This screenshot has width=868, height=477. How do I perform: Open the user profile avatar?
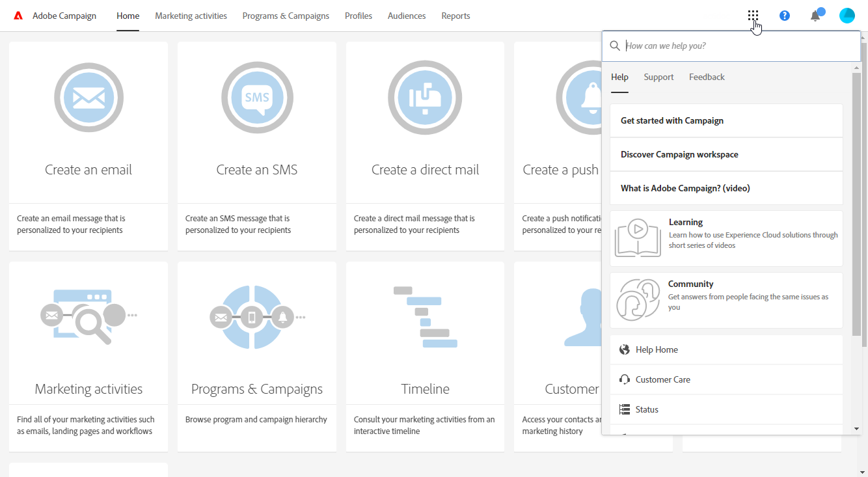[847, 16]
